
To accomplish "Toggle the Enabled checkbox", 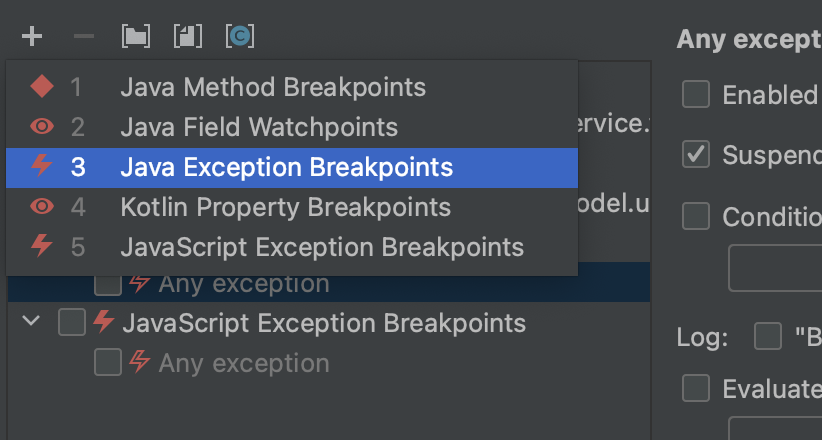I will [696, 95].
